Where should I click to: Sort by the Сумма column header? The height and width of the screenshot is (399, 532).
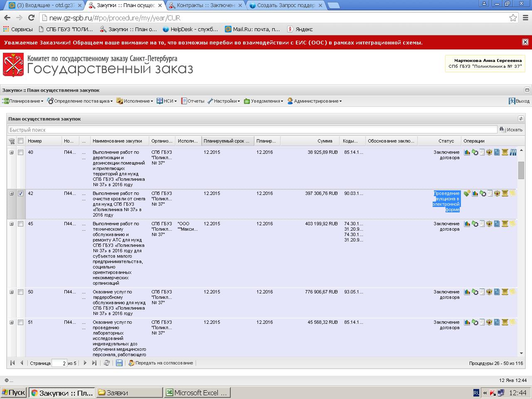(x=310, y=141)
